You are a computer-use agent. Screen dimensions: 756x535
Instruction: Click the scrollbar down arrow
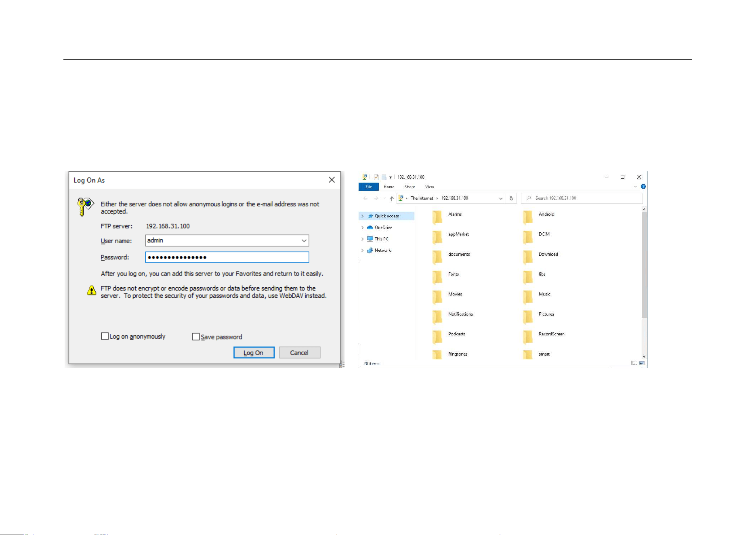click(x=644, y=356)
